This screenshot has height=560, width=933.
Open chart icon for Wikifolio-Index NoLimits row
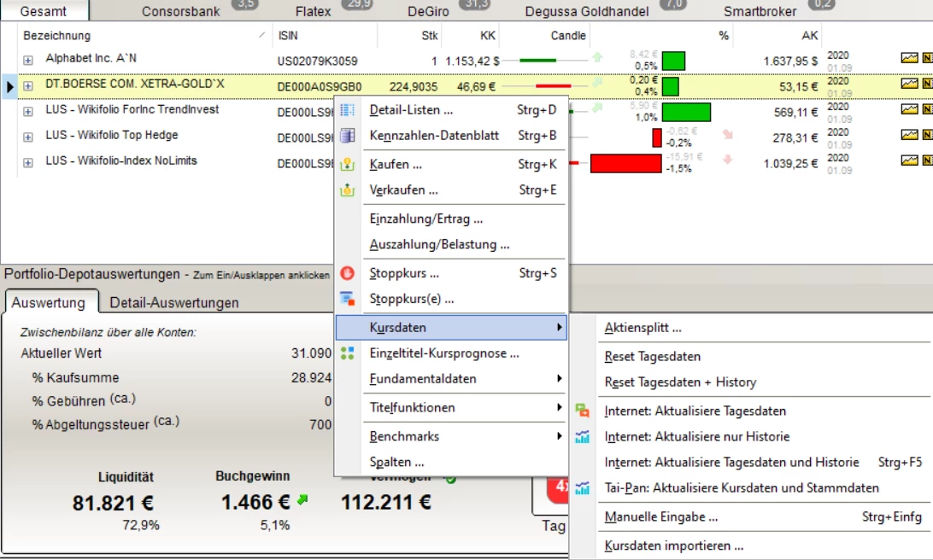coord(909,160)
